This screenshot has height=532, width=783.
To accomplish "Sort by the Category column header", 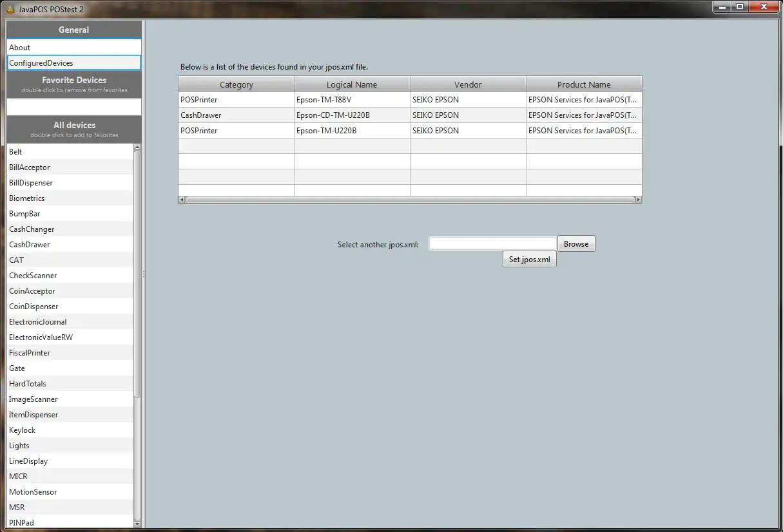I will point(237,84).
